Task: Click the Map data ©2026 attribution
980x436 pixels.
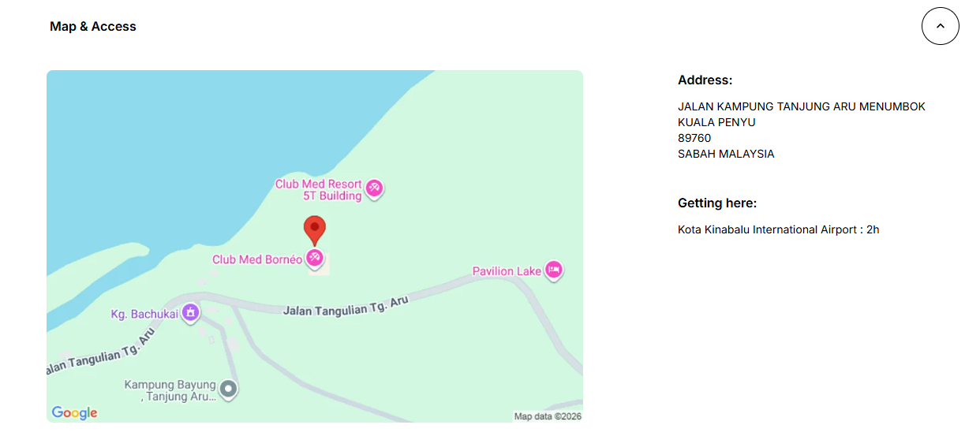Action: pos(548,416)
